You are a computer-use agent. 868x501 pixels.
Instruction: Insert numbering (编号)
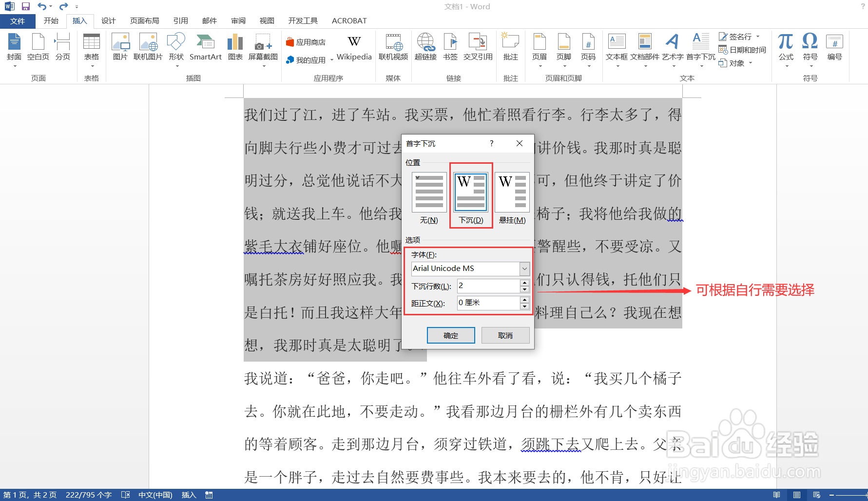834,47
